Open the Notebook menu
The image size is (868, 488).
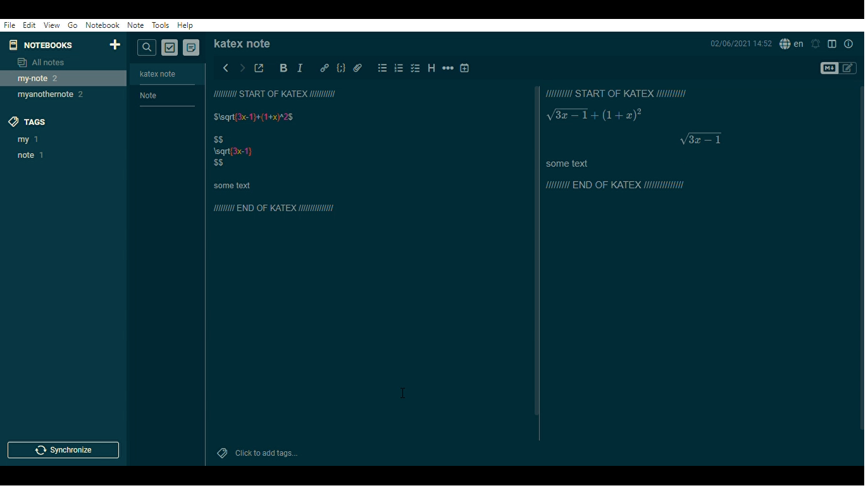coord(102,25)
